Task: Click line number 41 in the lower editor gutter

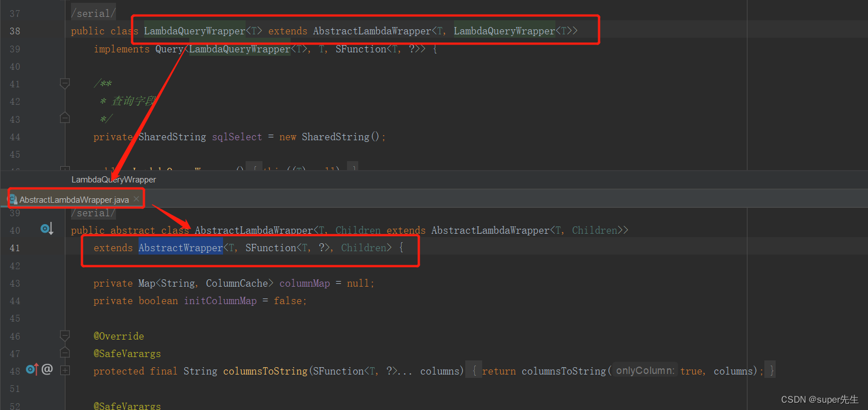Action: (x=15, y=248)
